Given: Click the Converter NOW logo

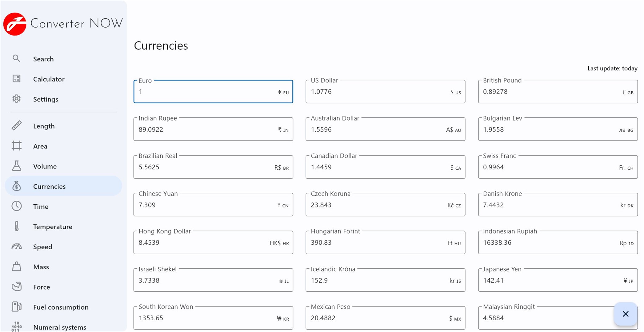Looking at the screenshot, I should (x=15, y=24).
